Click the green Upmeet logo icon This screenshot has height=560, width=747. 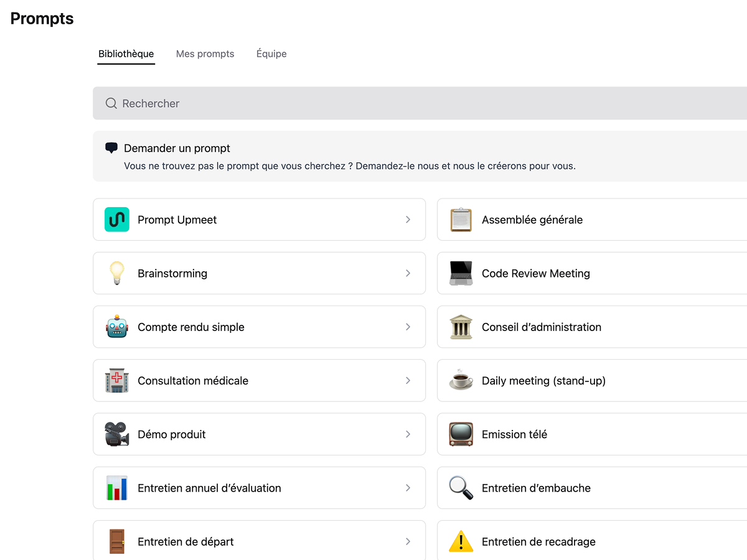[x=117, y=220]
